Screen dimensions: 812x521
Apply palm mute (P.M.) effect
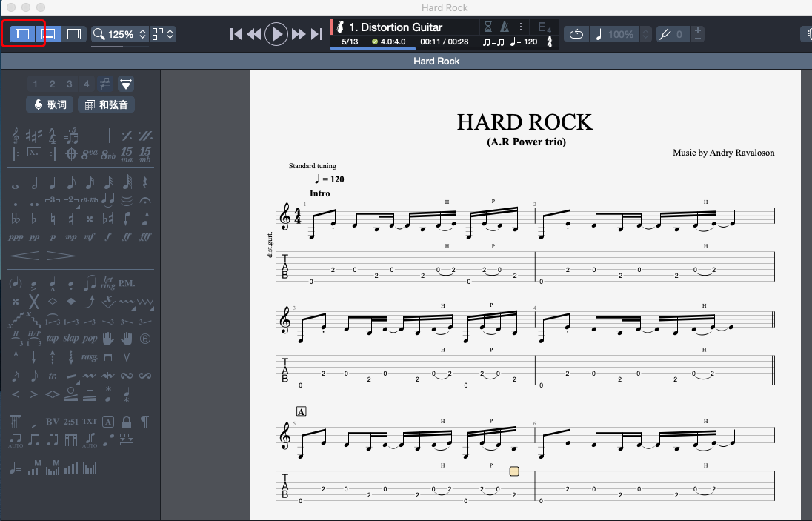coord(126,282)
